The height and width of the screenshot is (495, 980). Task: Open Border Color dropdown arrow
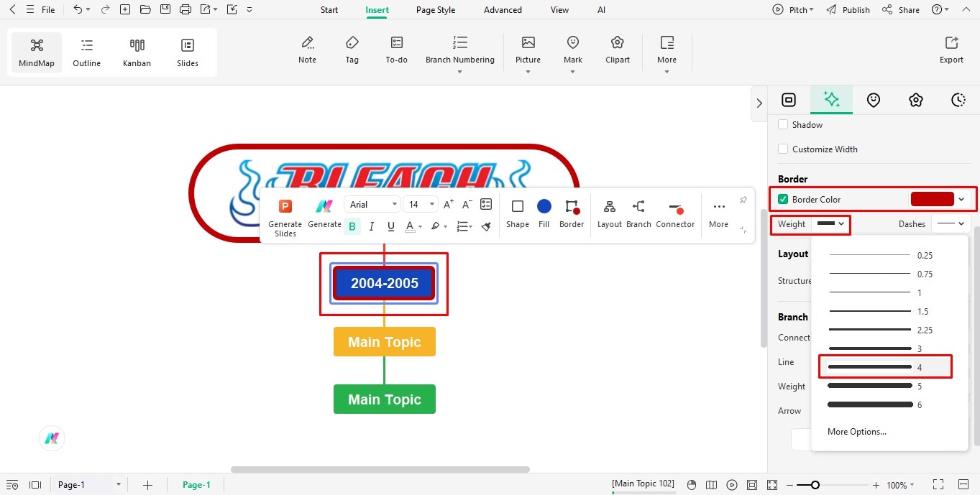961,199
